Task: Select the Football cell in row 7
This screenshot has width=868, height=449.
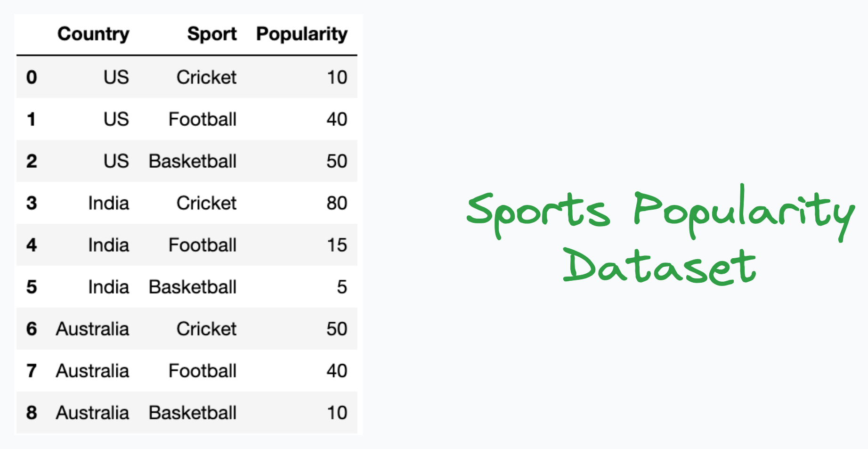Action: tap(203, 371)
